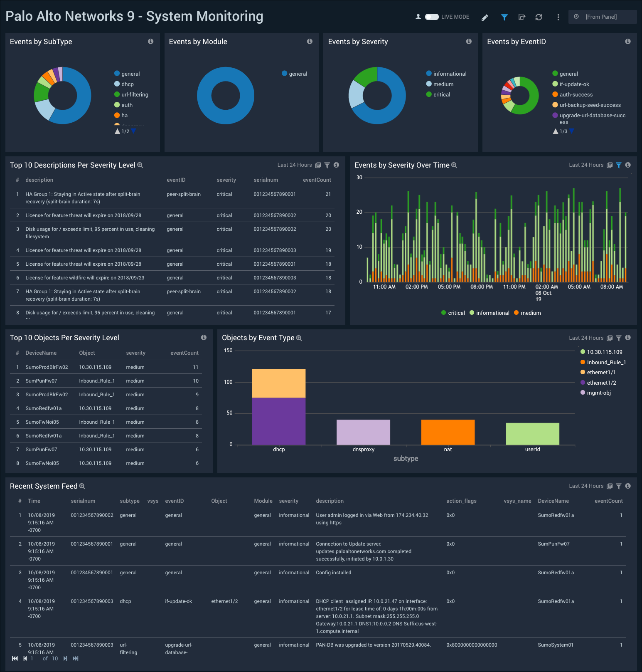Click lavender dnsproxy bar in Objects chart
The height and width of the screenshot is (672, 642).
coord(363,432)
